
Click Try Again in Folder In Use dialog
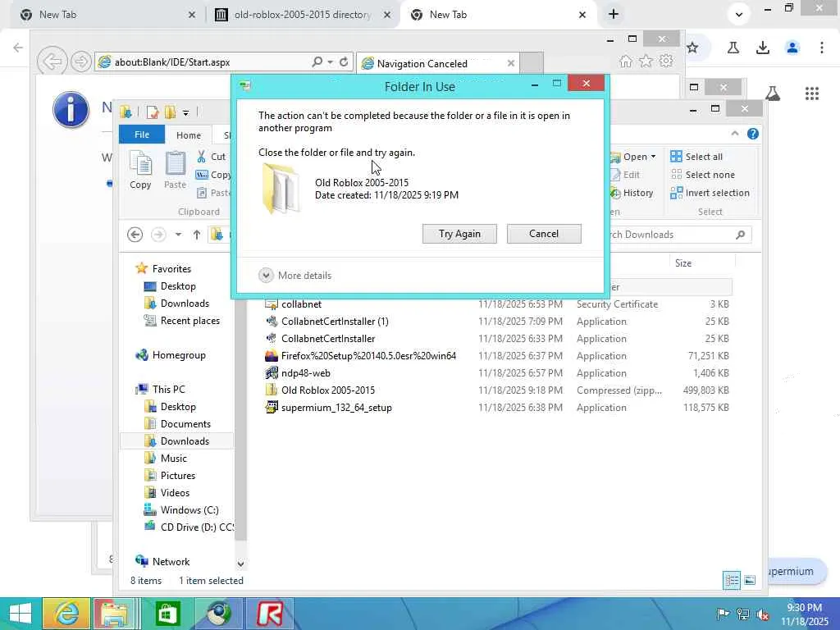click(459, 234)
